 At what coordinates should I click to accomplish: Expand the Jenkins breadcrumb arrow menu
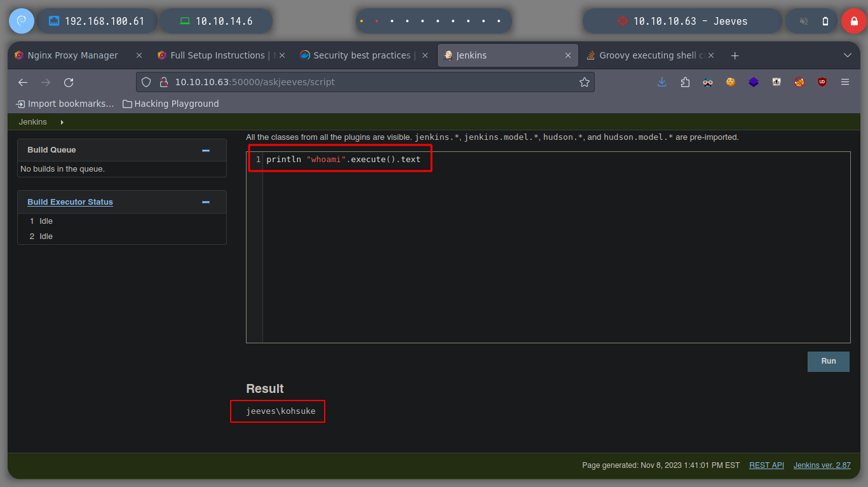(x=62, y=121)
